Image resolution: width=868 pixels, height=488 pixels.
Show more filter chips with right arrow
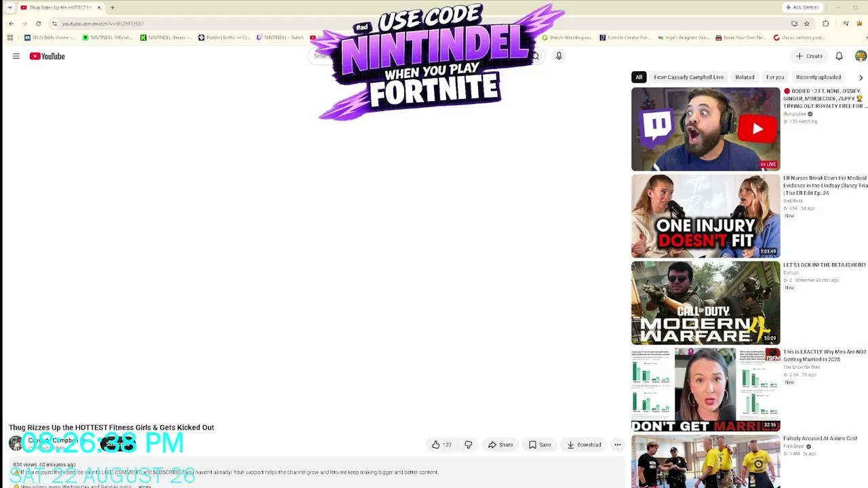coord(861,77)
